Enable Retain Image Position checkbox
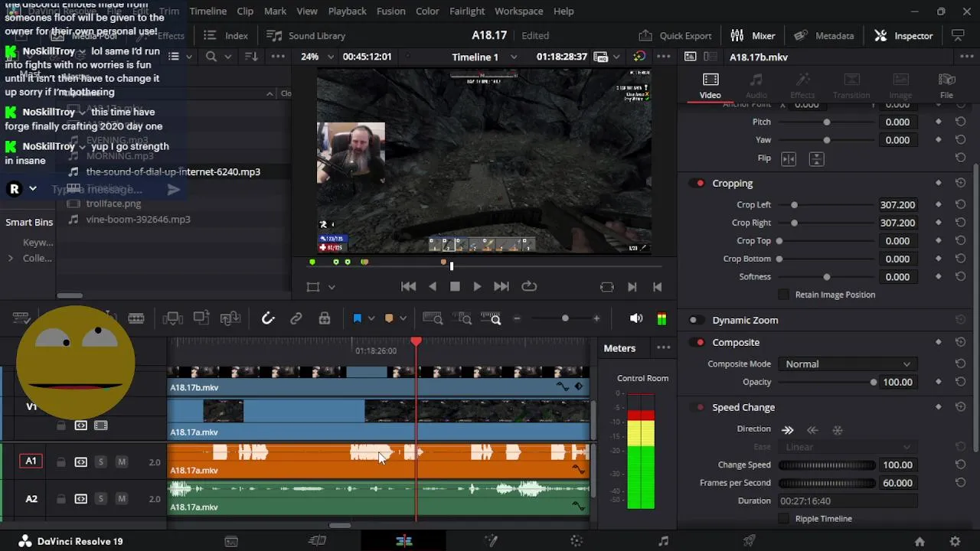Image resolution: width=980 pixels, height=551 pixels. [783, 295]
